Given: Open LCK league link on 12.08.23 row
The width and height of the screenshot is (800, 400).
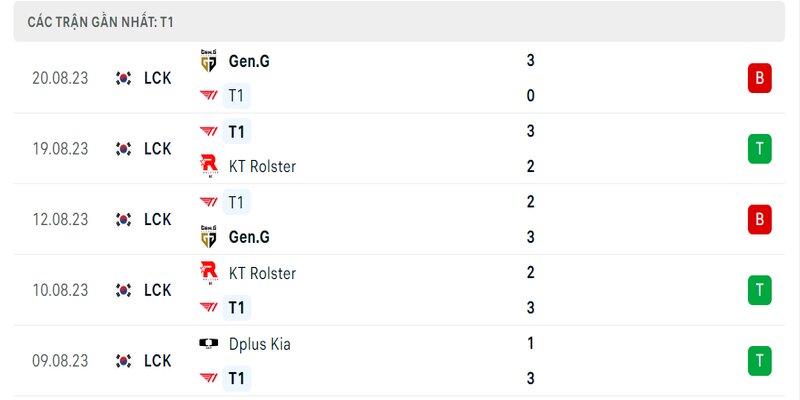Looking at the screenshot, I should point(158,219).
